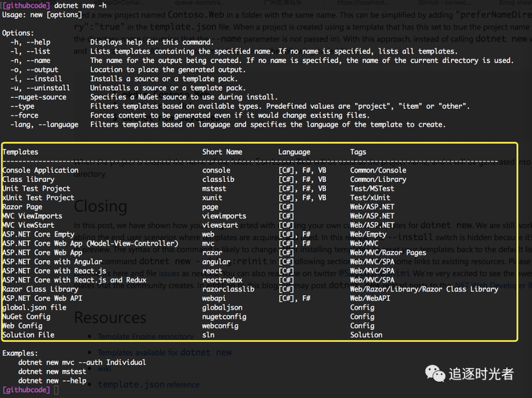This screenshot has width=532, height=398.
Task: Click the 'xUnit Test Project' template name
Action: pos(38,198)
